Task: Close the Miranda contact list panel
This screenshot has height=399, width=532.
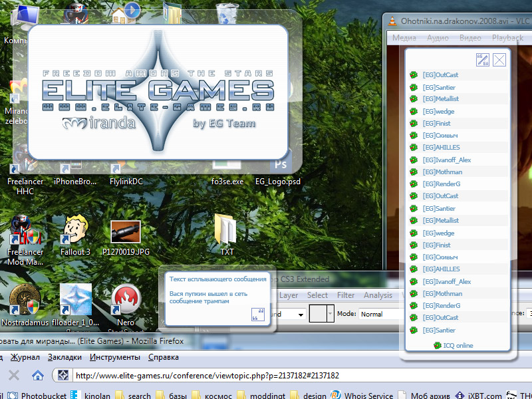Action: coord(499,60)
